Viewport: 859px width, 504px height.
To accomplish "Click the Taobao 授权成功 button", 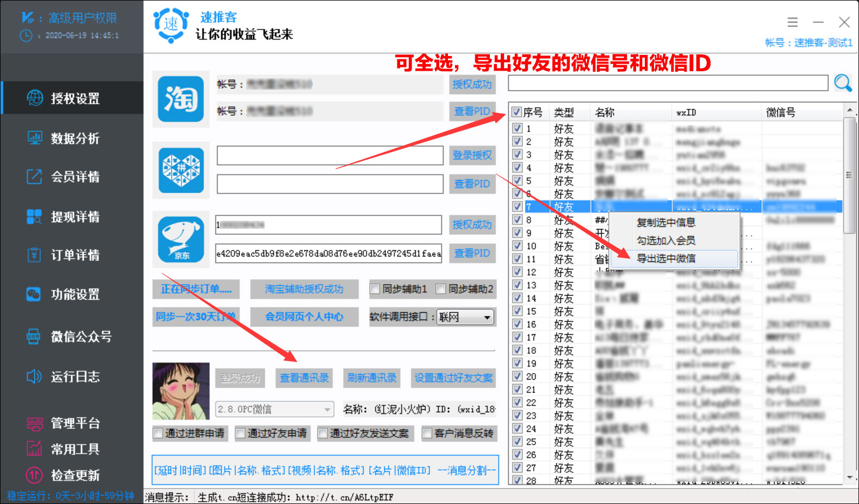I will pyautogui.click(x=472, y=84).
